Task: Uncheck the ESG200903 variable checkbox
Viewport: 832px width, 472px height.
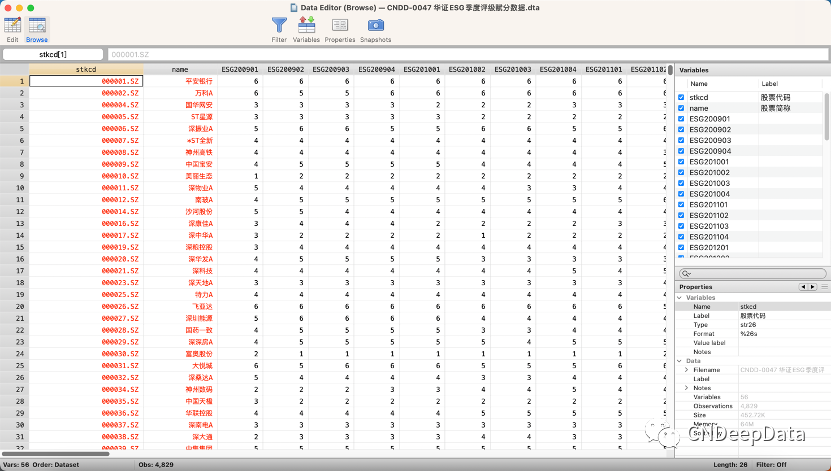Action: click(x=681, y=141)
